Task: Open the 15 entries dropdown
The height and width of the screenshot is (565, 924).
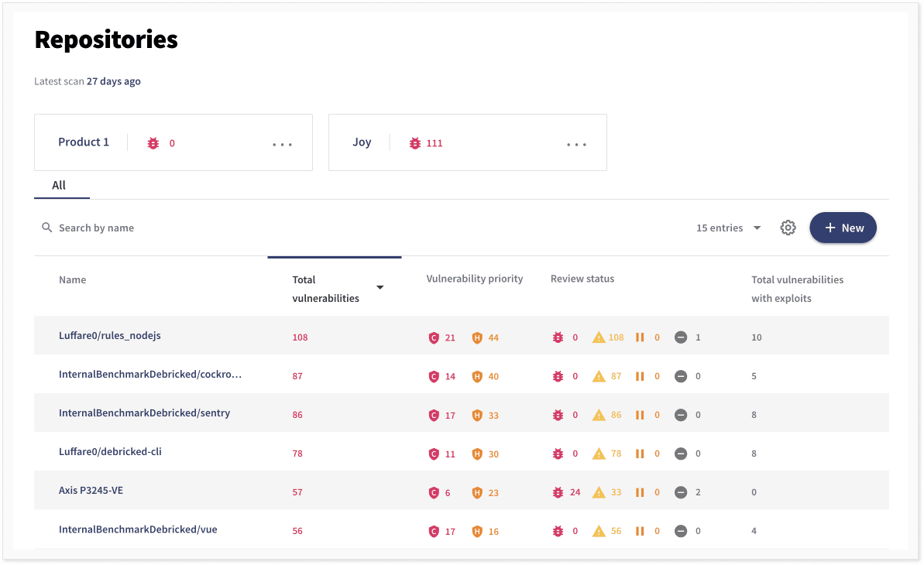Action: (x=728, y=228)
